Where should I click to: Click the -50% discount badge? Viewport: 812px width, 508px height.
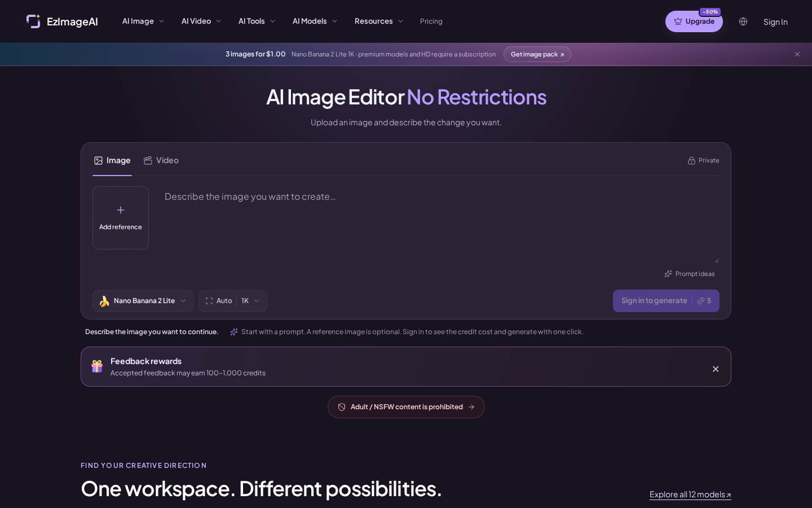click(710, 12)
